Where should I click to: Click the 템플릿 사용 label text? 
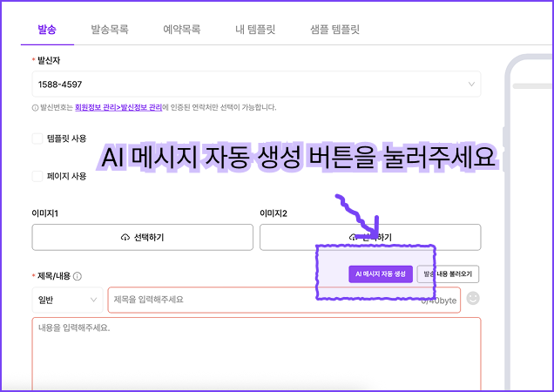click(x=67, y=139)
